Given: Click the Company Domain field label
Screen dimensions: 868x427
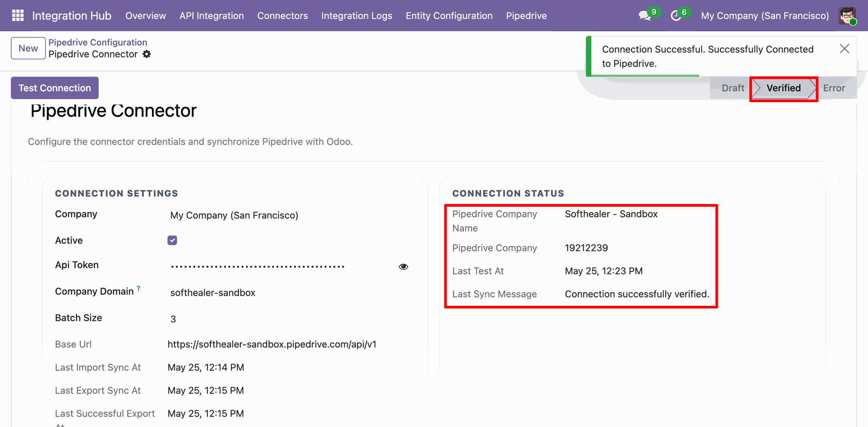Looking at the screenshot, I should (x=94, y=291).
